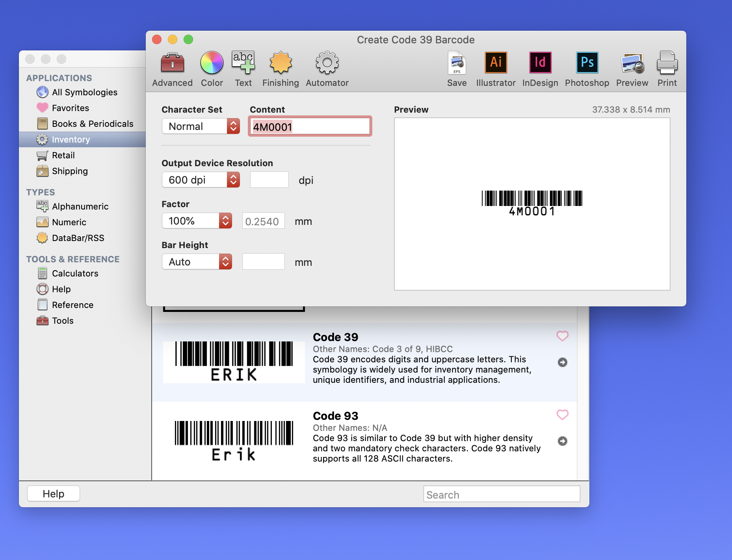This screenshot has width=732, height=560.
Task: Favorite the Code 39 heart icon
Action: tap(562, 336)
